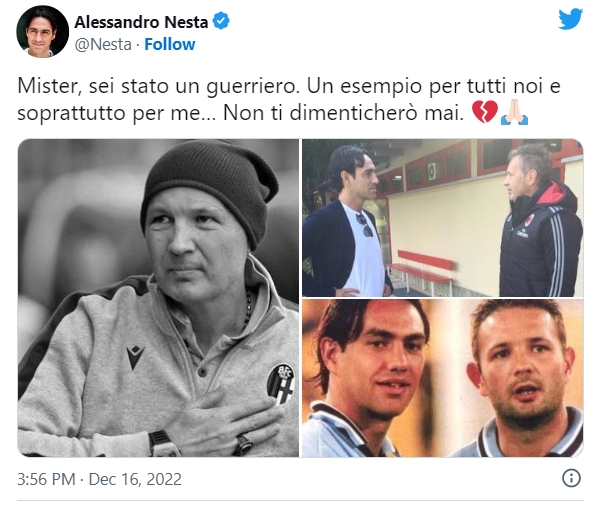The height and width of the screenshot is (507, 589).
Task: Click the @Nesta handle
Action: click(x=103, y=45)
